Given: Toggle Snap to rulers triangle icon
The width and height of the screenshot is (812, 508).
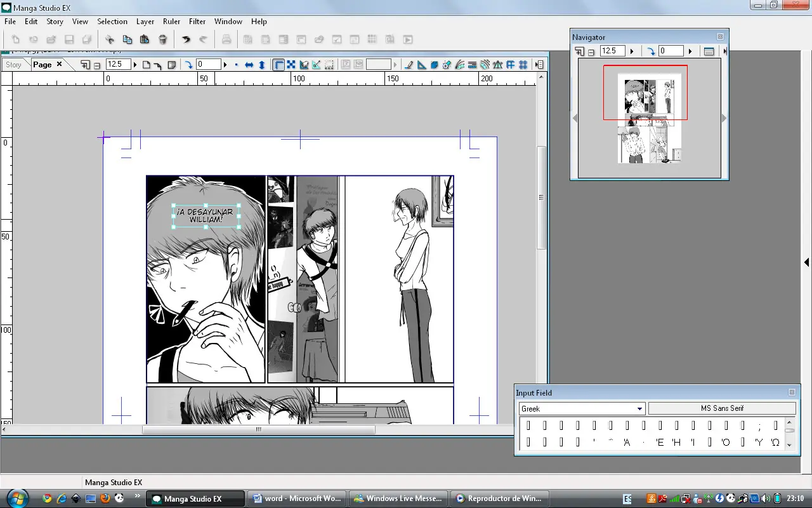Looking at the screenshot, I should coord(421,65).
